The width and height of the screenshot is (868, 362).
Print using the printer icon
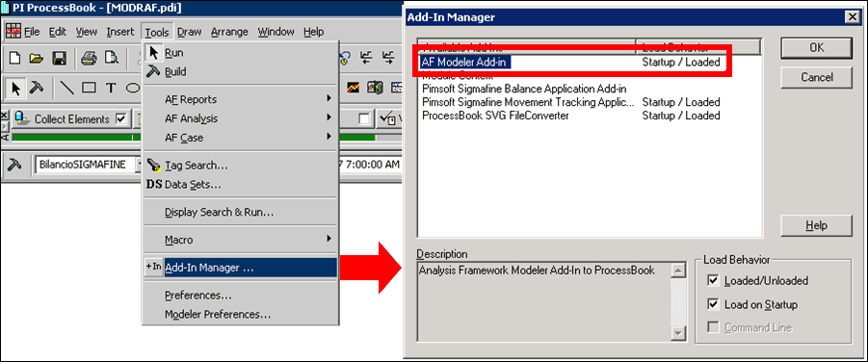click(89, 58)
